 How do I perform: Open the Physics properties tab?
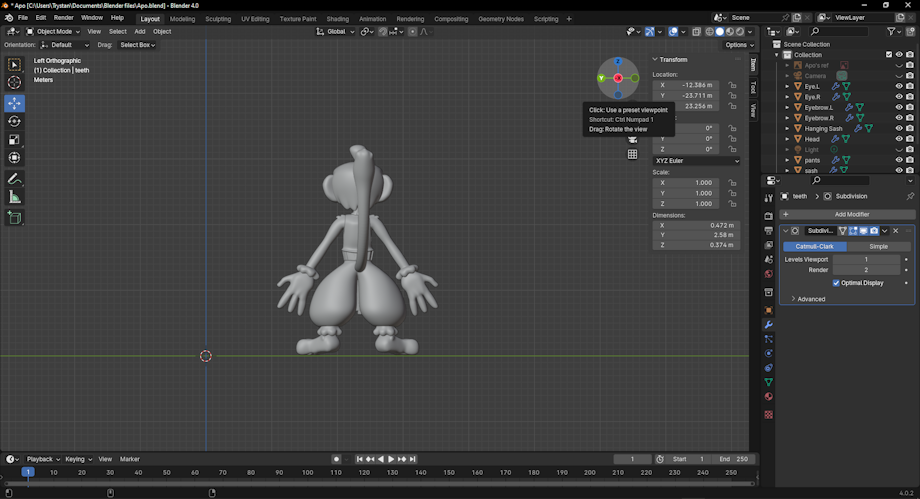tap(769, 353)
